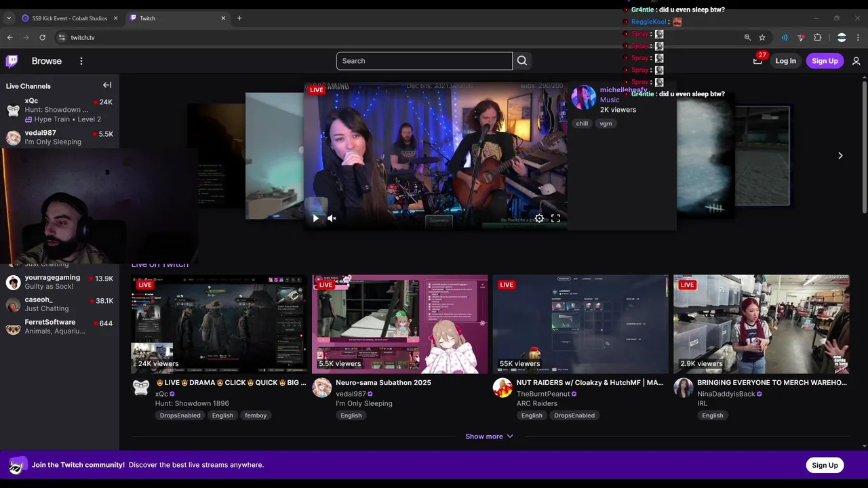This screenshot has width=868, height=488.
Task: Open a new browser tab
Action: coord(239,18)
